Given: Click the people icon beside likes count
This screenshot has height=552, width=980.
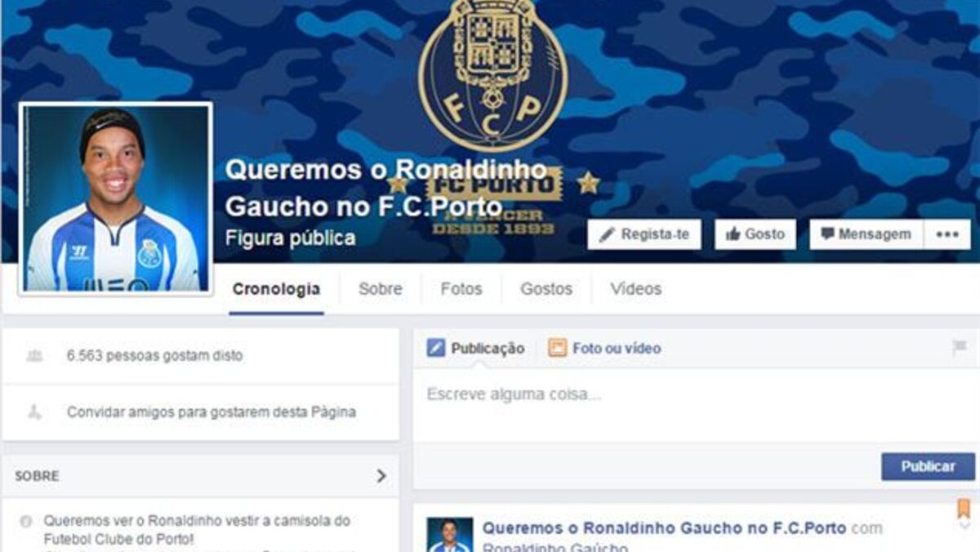Looking at the screenshot, I should pyautogui.click(x=34, y=355).
